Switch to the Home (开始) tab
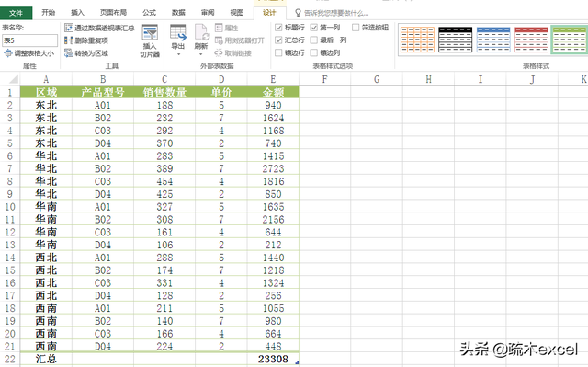This screenshot has height=367, width=588. point(49,12)
